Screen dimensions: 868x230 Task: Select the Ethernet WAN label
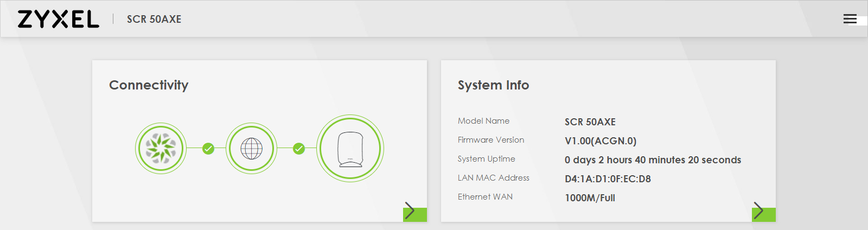point(485,197)
